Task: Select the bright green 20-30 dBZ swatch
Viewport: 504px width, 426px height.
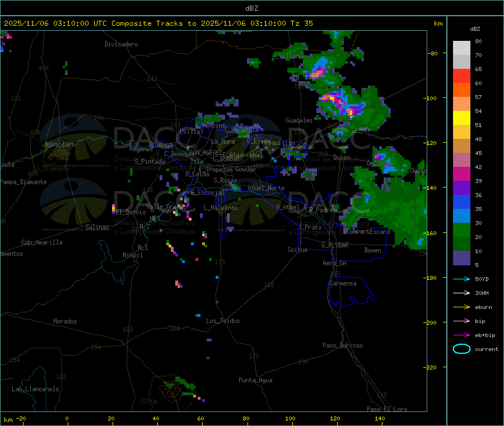Action: click(461, 230)
